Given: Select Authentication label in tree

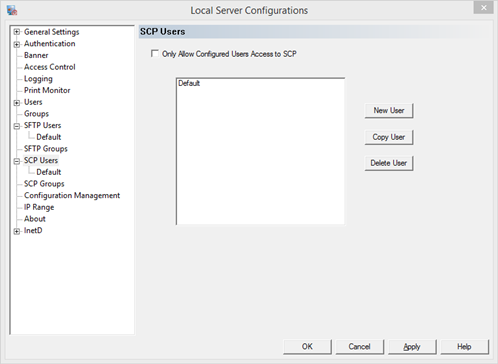Looking at the screenshot, I should click(x=49, y=44).
